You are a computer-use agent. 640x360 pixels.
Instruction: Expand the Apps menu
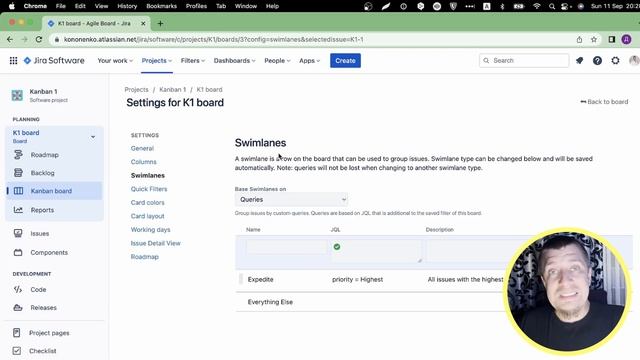309,60
